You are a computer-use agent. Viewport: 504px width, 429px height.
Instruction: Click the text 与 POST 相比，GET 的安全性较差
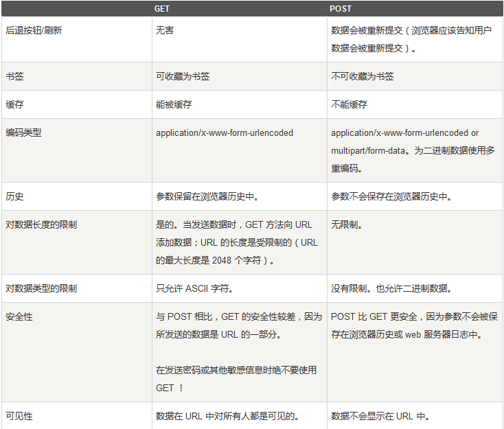[226, 317]
